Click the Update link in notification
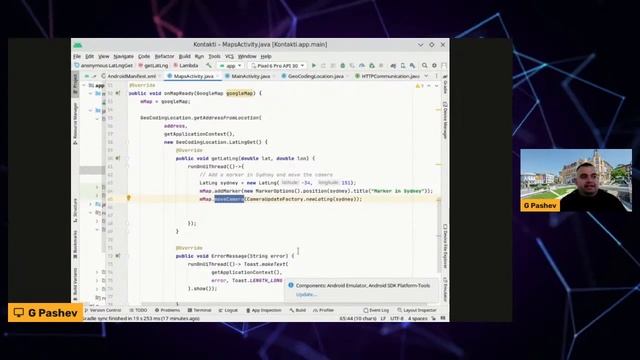 (x=306, y=295)
